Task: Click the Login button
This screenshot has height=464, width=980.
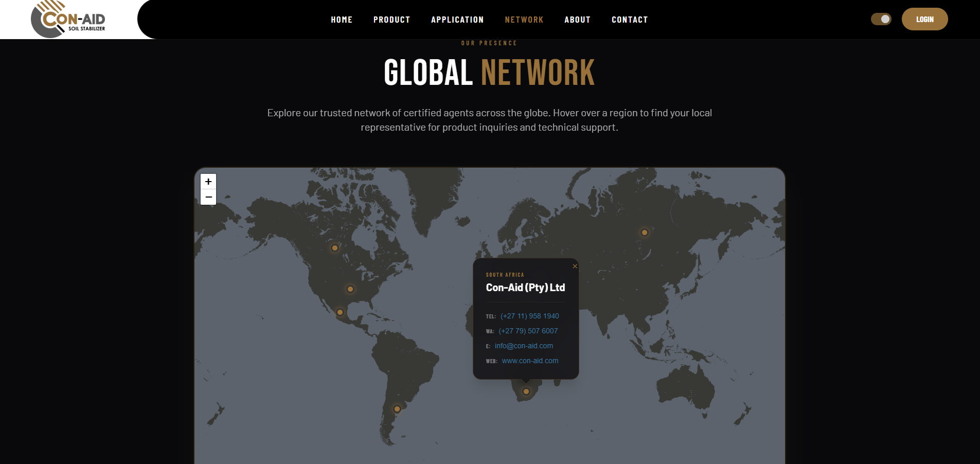Action: click(924, 19)
